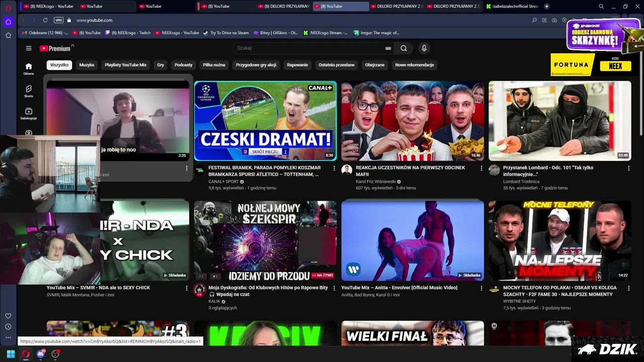Open history clock in Opera sidebar
Image resolution: width=644 pixels, height=362 pixels.
click(8, 327)
